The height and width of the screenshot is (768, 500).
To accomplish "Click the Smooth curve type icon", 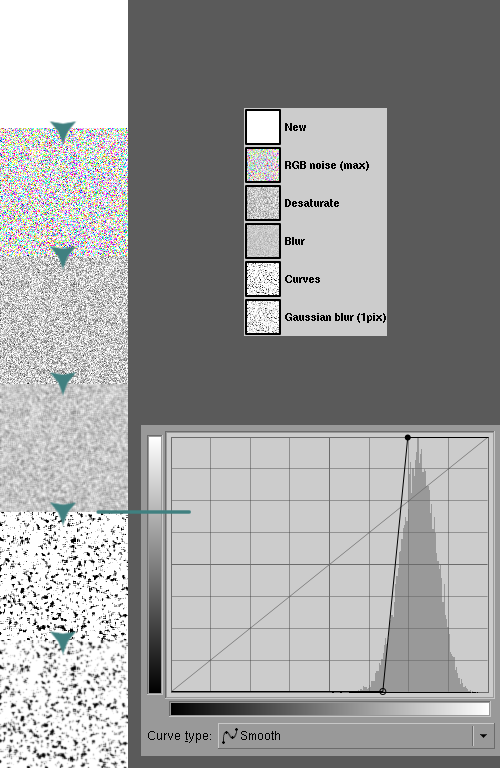I will click(x=230, y=736).
